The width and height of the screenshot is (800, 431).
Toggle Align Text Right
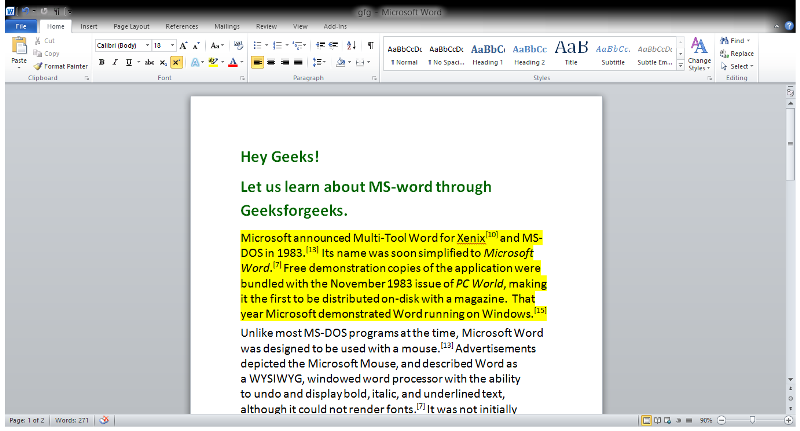click(285, 62)
